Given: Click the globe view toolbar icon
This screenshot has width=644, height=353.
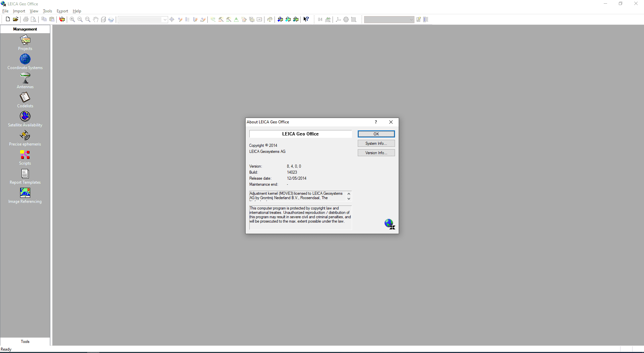Looking at the screenshot, I should pyautogui.click(x=111, y=19).
